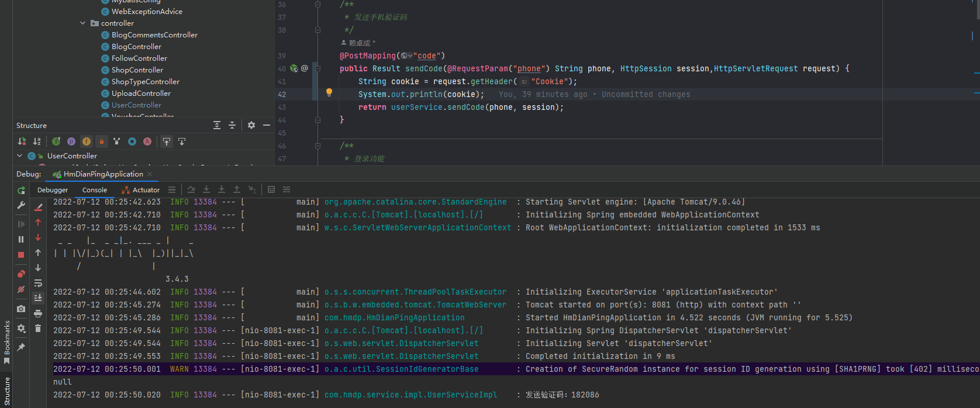Screen dimensions: 980x408
Task: Toggle show non-public members lock icon
Action: [x=102, y=141]
